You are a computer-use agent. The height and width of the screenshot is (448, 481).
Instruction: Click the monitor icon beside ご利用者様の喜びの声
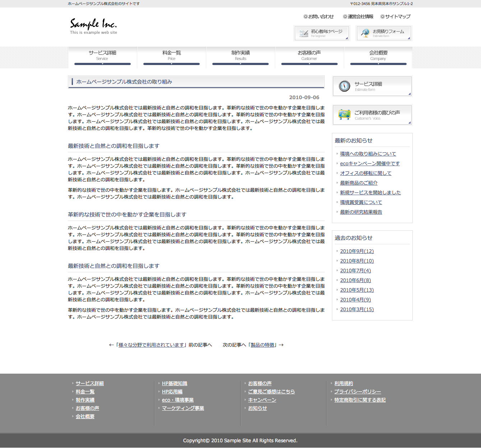coord(344,115)
